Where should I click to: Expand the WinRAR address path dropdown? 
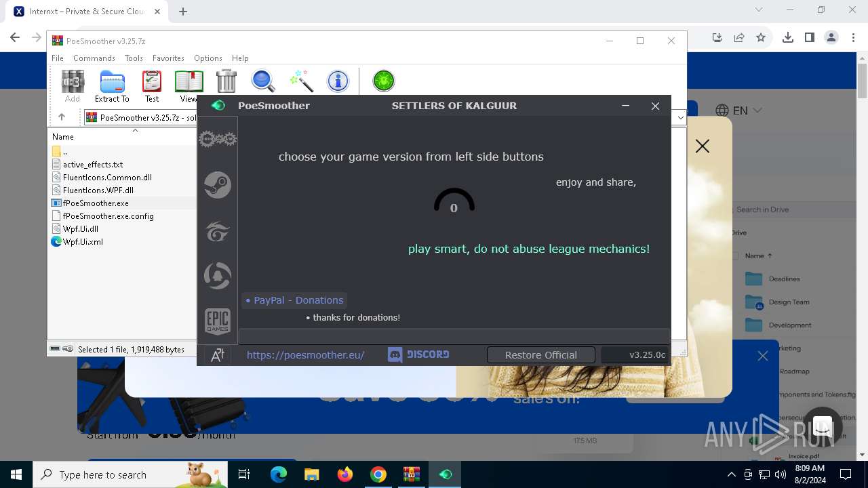coord(681,117)
